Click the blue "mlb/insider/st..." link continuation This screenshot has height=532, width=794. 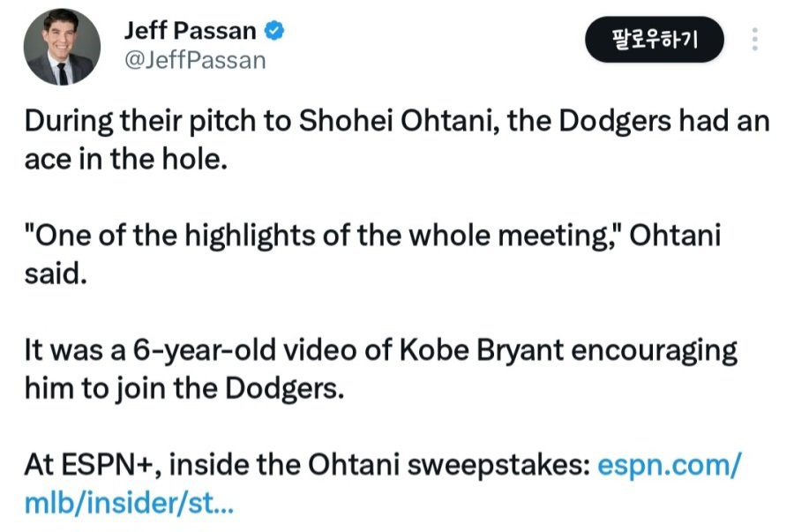[130, 503]
